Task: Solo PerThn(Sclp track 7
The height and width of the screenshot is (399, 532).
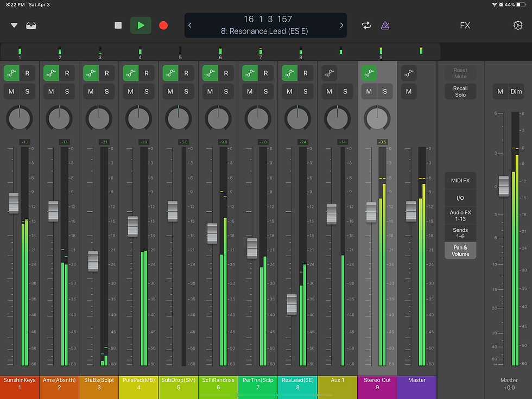Action: coord(265,91)
